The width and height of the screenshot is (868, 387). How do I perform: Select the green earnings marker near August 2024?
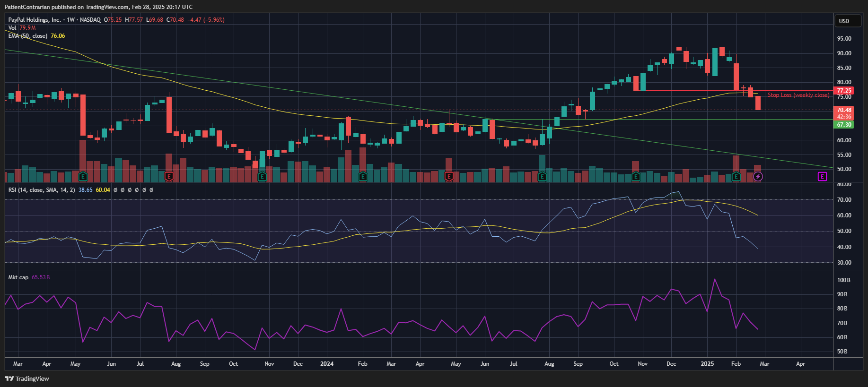[542, 177]
